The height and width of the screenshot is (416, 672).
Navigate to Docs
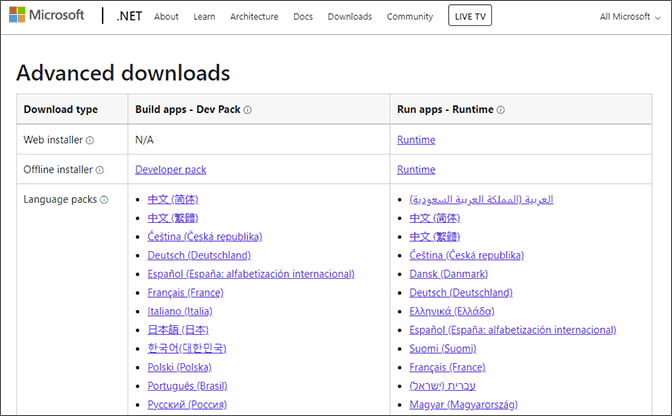pyautogui.click(x=303, y=17)
